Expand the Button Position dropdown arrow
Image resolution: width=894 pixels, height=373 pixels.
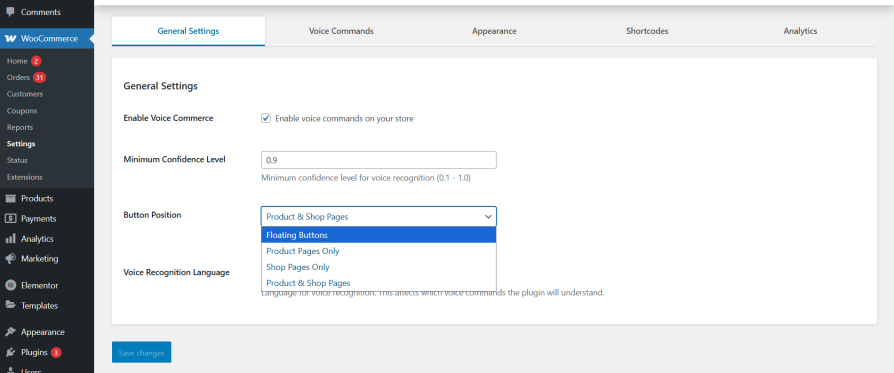pos(488,217)
